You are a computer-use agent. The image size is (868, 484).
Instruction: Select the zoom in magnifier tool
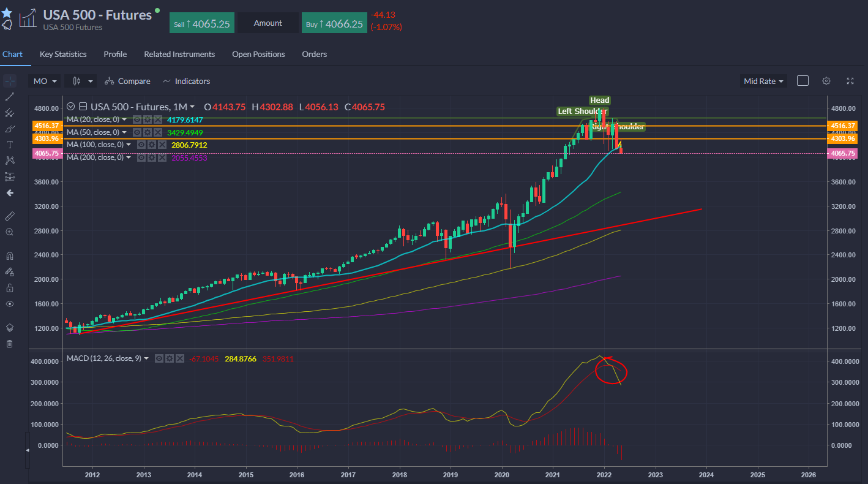click(9, 232)
